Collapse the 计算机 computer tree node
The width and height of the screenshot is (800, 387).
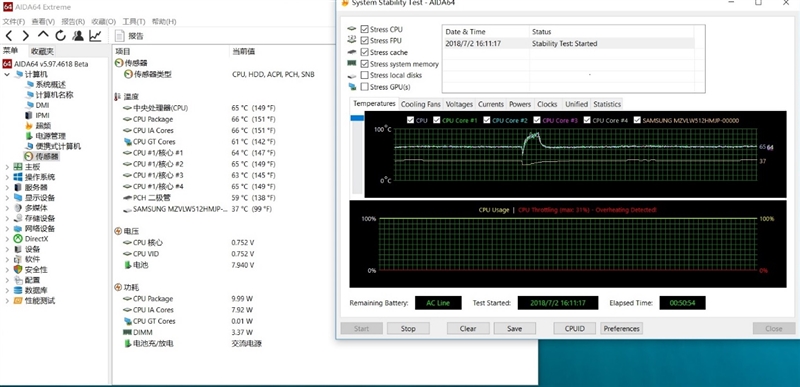click(7, 74)
